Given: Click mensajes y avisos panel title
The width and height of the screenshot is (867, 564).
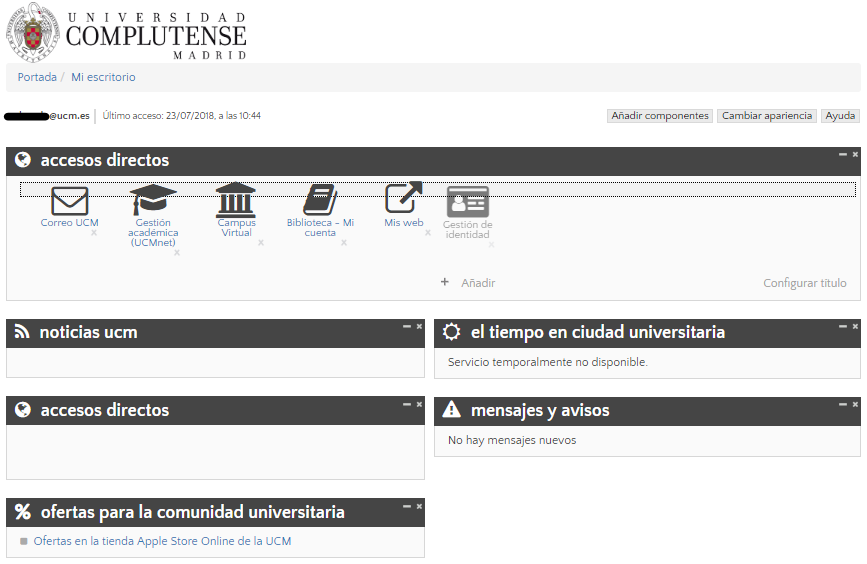Looking at the screenshot, I should coord(540,410).
